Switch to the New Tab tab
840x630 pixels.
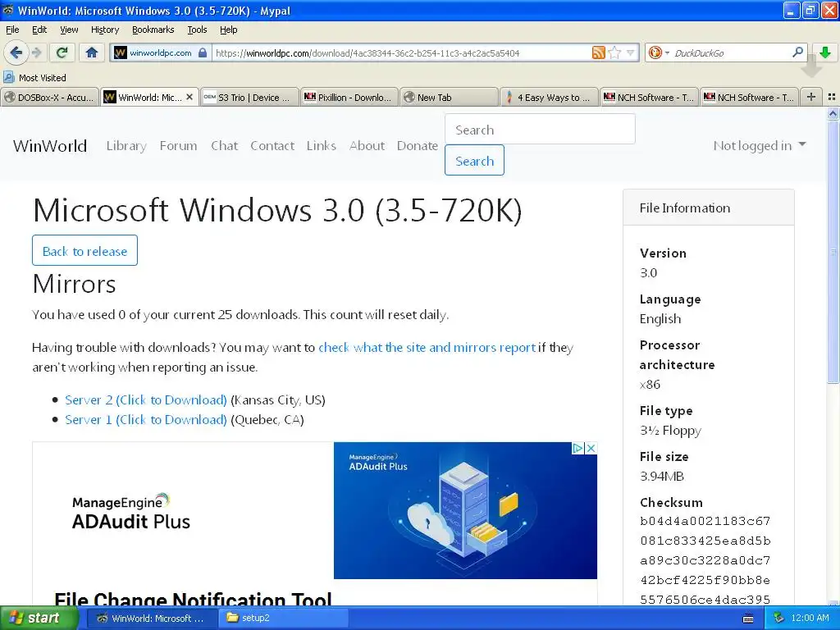tap(449, 98)
